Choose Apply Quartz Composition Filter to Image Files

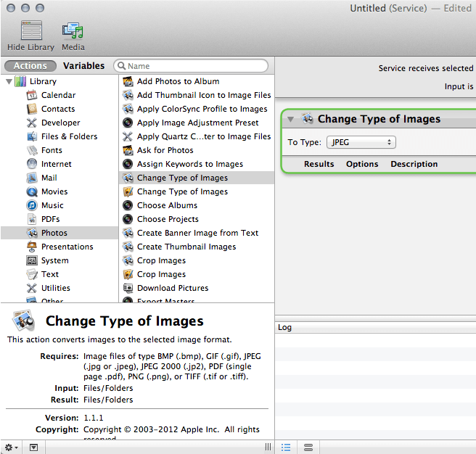[197, 136]
